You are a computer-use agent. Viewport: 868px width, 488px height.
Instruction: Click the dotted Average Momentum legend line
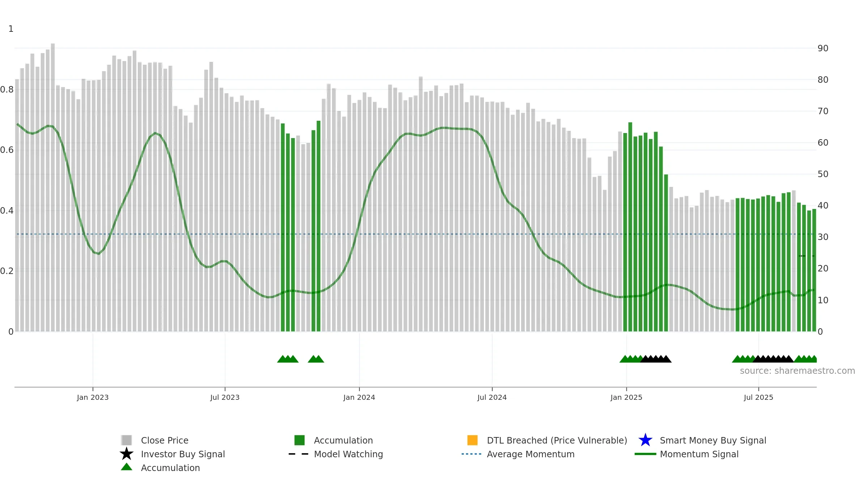pos(472,454)
